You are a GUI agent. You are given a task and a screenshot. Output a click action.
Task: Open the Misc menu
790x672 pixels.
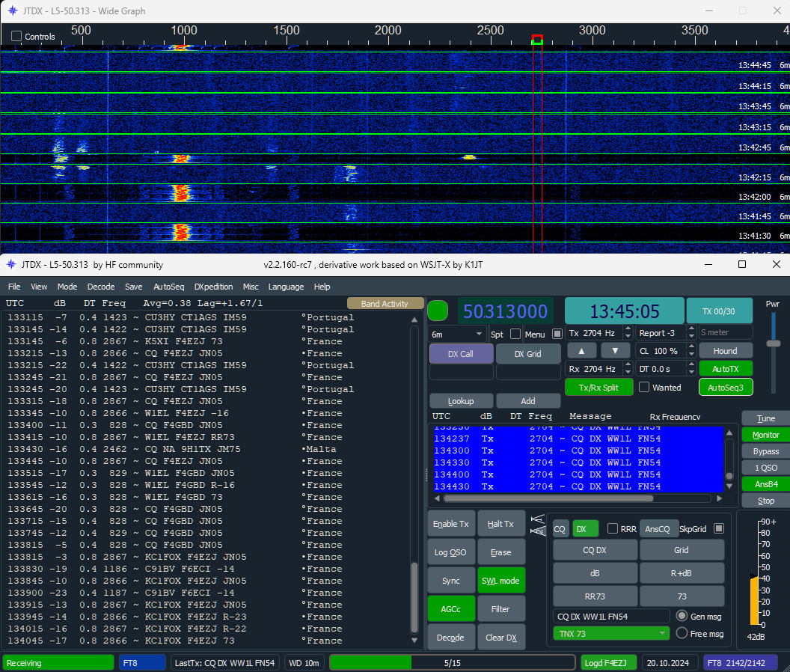click(251, 287)
